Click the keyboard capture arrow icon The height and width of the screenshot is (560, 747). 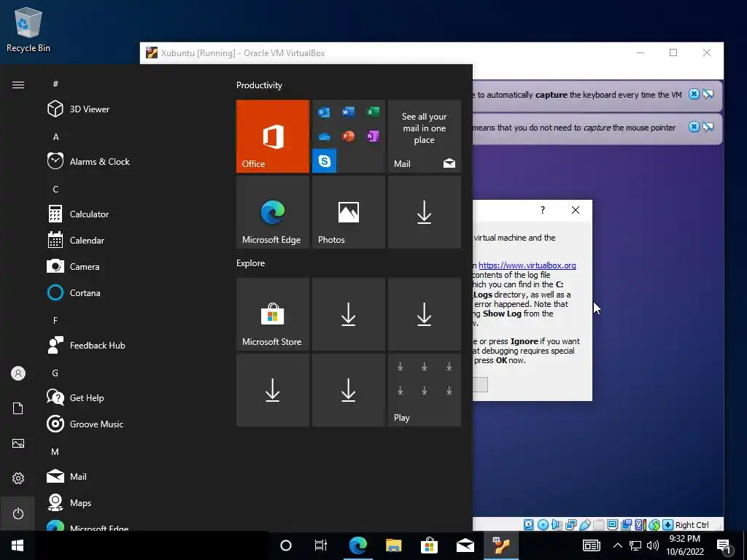coord(668,525)
